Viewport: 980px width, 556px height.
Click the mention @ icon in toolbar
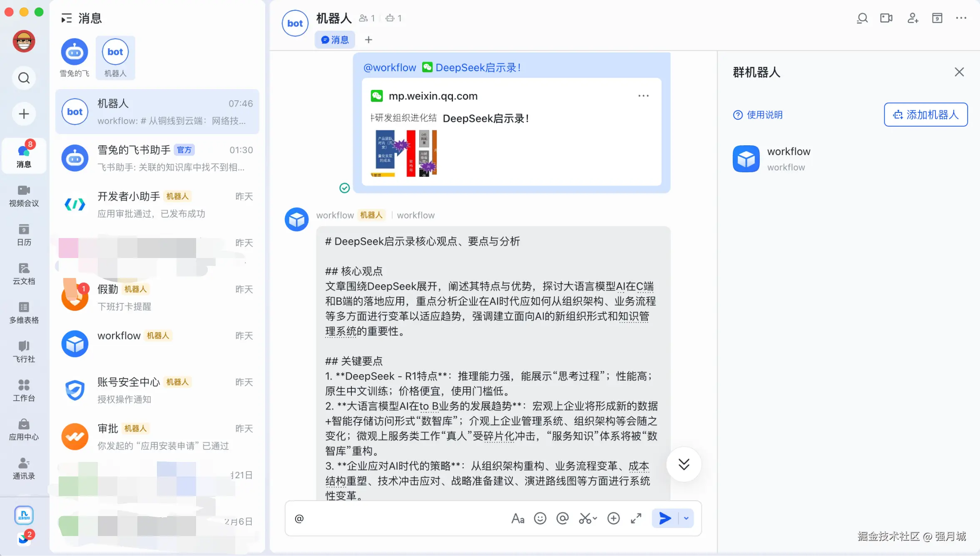pos(562,518)
